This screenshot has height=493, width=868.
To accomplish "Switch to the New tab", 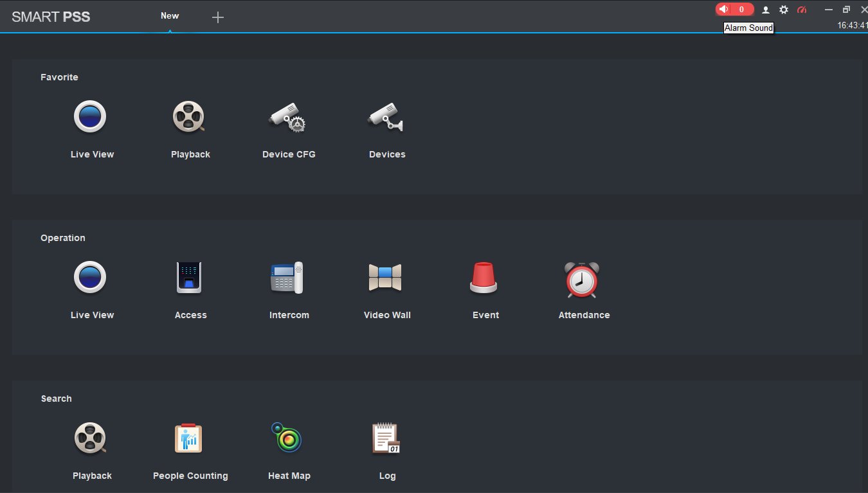I will coord(169,15).
